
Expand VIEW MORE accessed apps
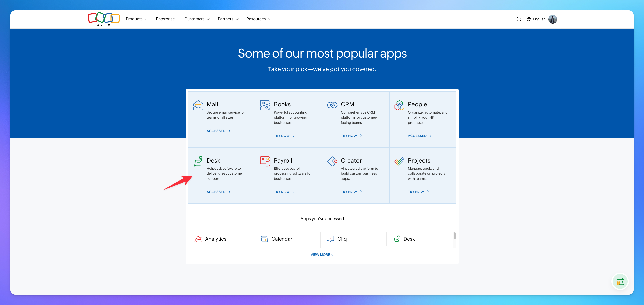[322, 255]
